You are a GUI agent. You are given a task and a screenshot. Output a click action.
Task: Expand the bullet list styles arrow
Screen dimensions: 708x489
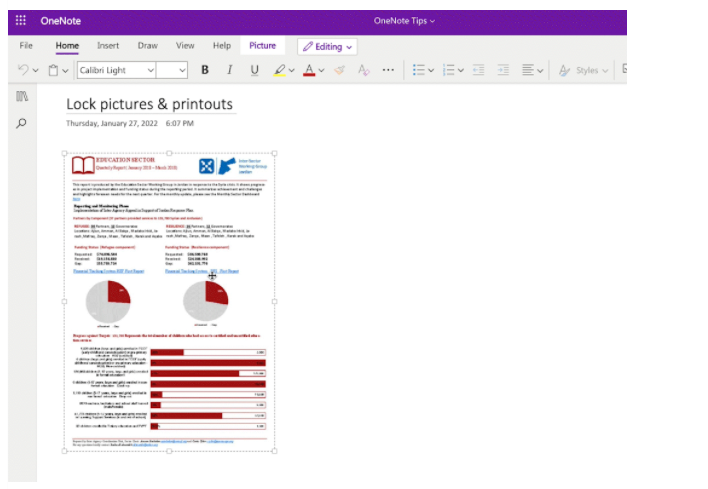pyautogui.click(x=431, y=70)
